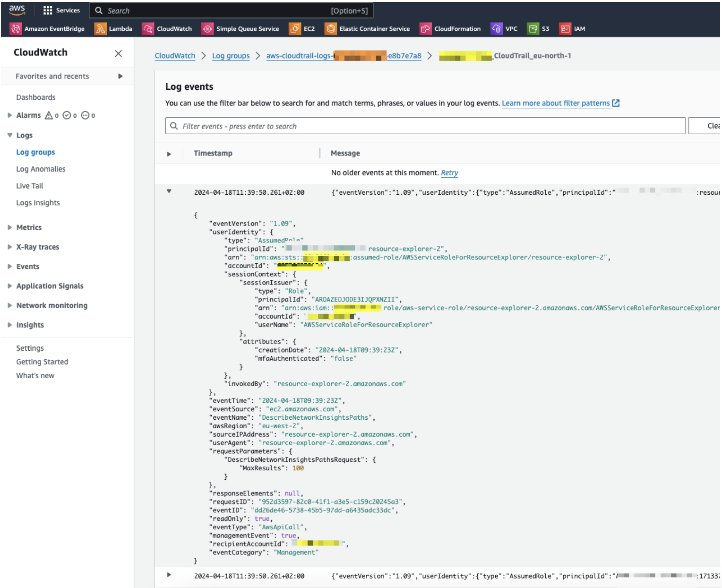Expand the Metrics sidebar section
722x588 pixels.
tap(9, 227)
